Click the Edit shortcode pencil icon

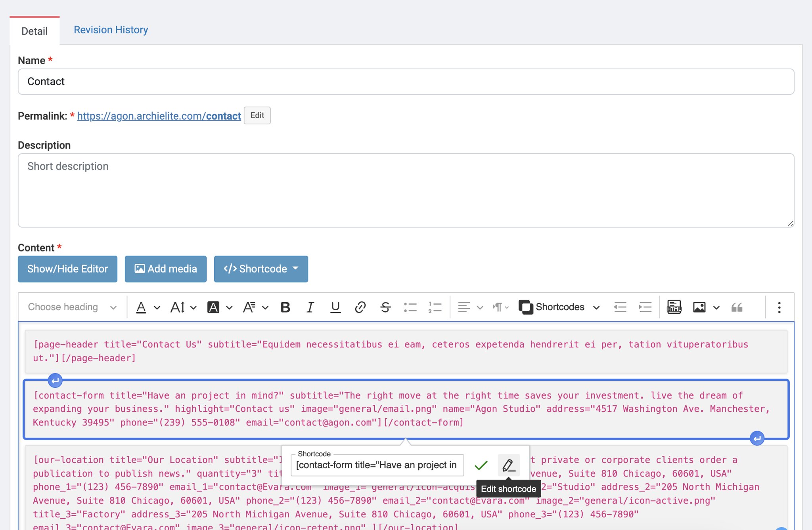coord(509,465)
